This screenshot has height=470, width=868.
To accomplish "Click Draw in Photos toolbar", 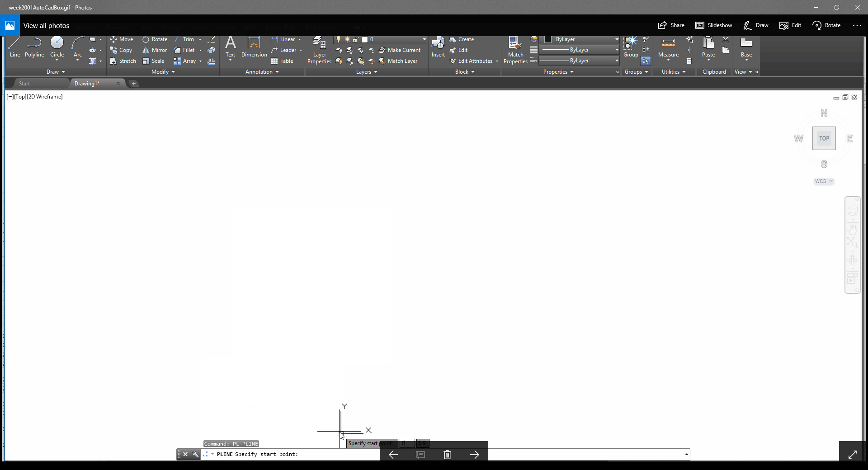I will 755,25.
